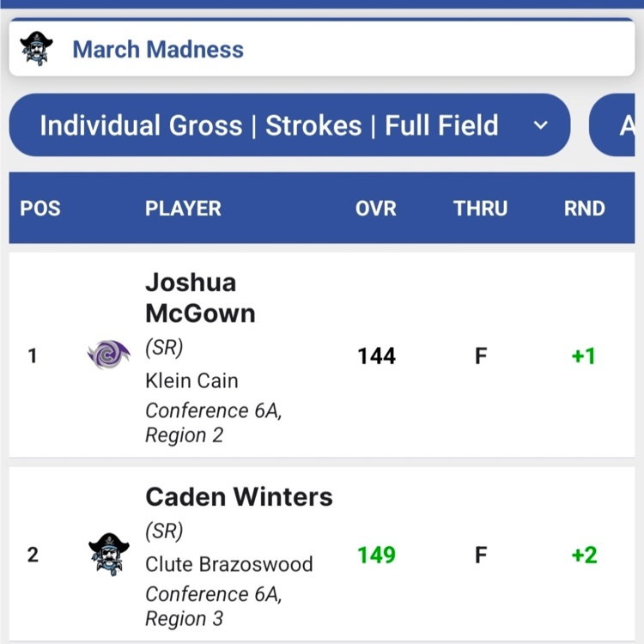Sort leaderboard by the OVR column

(376, 209)
